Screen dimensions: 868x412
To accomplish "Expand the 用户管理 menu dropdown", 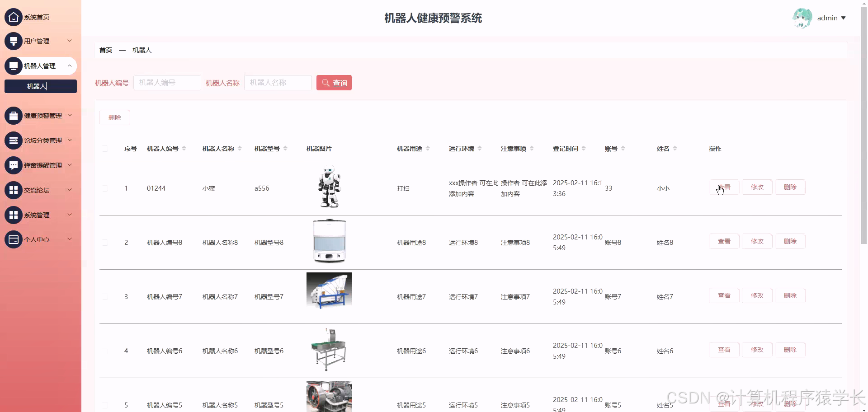I will (x=70, y=41).
